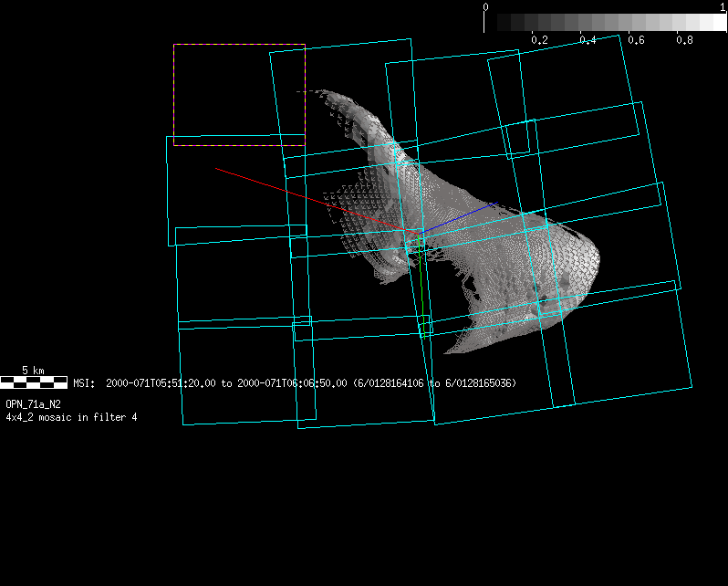Select the small green square marker

pyautogui.click(x=426, y=326)
